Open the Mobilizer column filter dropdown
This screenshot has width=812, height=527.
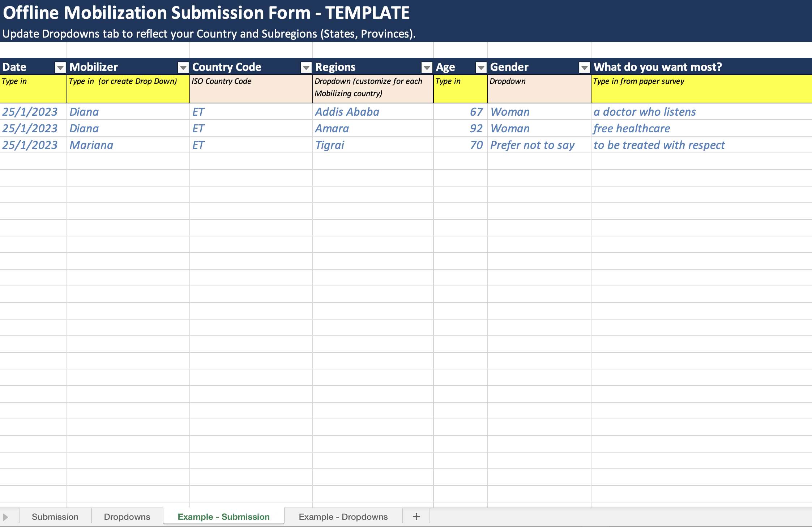pos(183,67)
